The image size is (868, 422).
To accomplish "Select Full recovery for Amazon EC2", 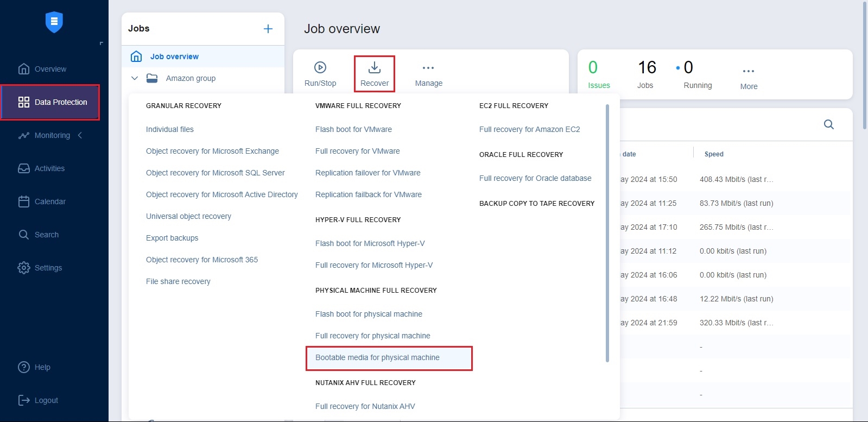I will coord(529,129).
